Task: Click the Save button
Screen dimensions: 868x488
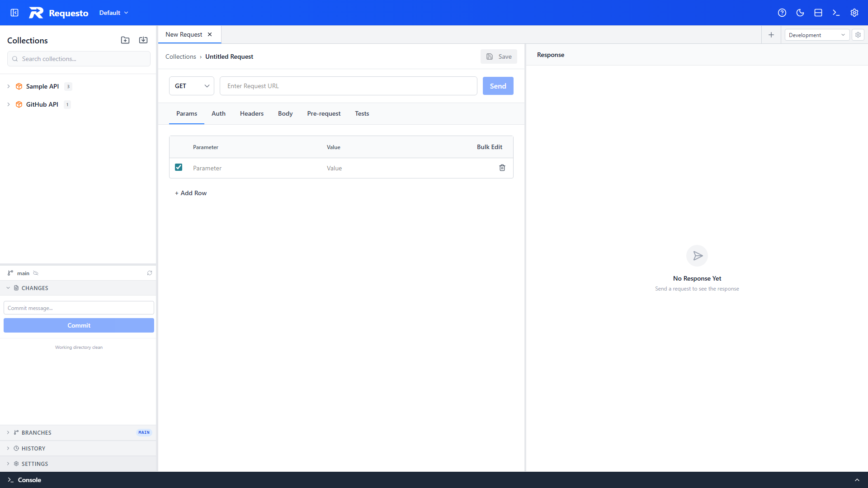Action: click(x=499, y=56)
